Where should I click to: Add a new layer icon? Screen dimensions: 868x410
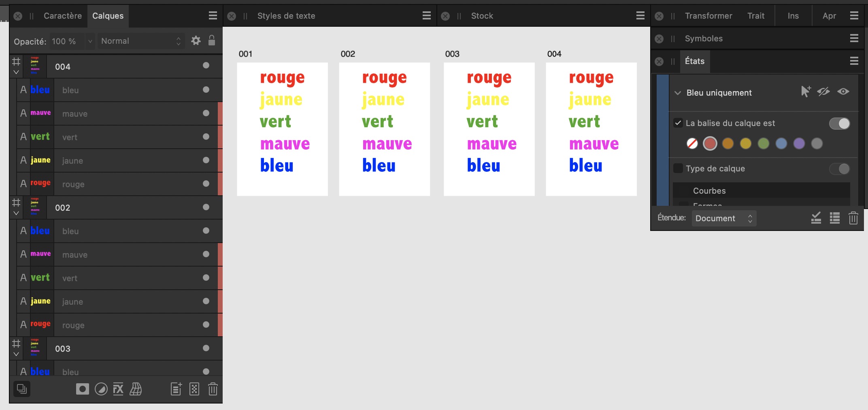pos(177,389)
